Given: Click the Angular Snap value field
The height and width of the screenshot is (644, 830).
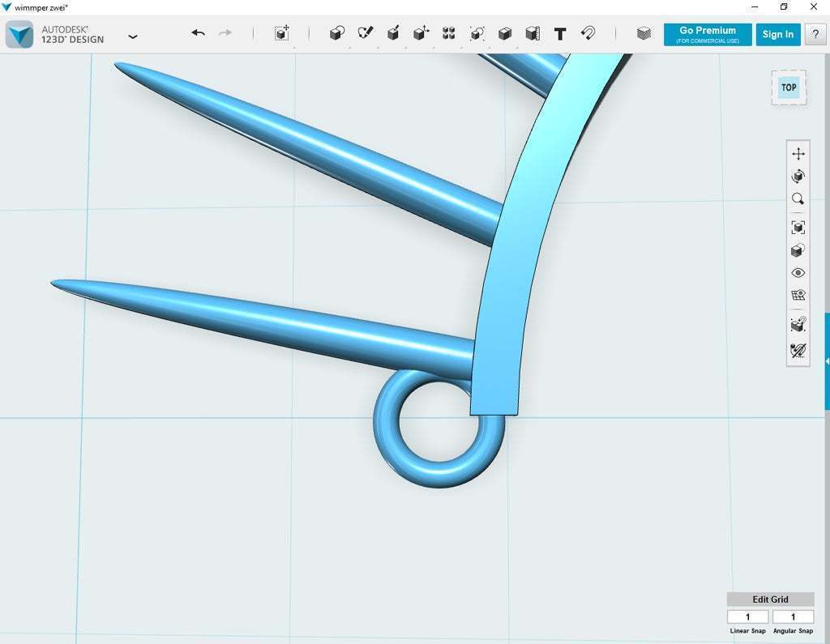Looking at the screenshot, I should [793, 616].
